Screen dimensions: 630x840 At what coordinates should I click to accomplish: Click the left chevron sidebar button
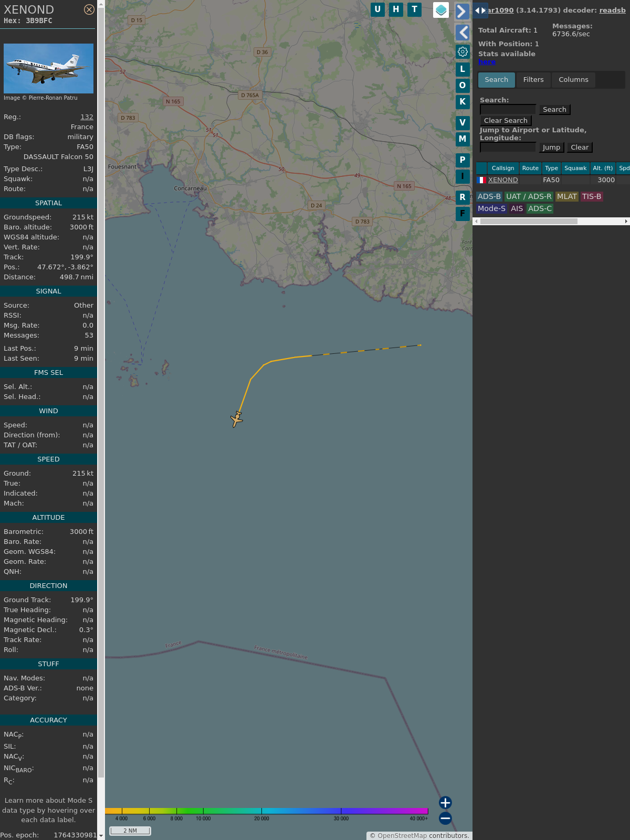463,33
